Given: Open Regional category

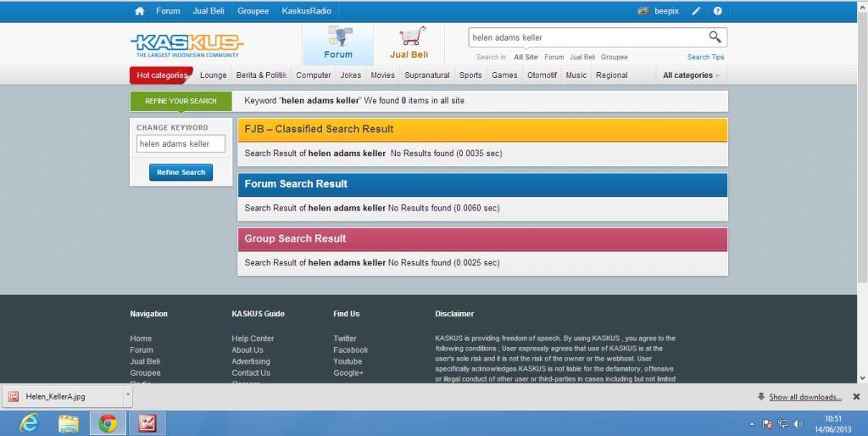Looking at the screenshot, I should pyautogui.click(x=612, y=75).
